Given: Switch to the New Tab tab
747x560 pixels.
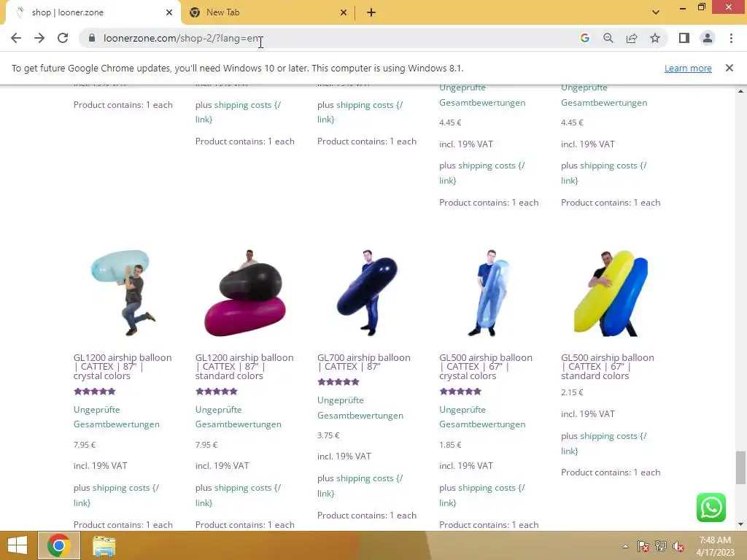Looking at the screenshot, I should [x=268, y=12].
